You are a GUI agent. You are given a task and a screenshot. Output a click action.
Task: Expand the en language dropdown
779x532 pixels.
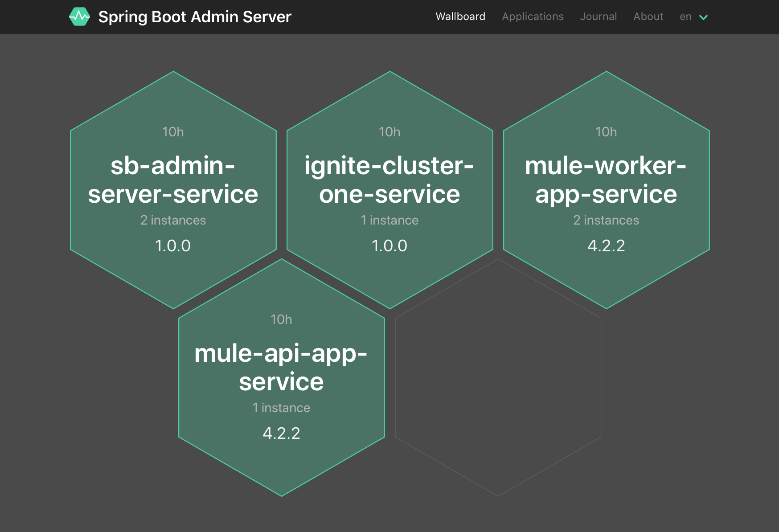click(x=694, y=17)
